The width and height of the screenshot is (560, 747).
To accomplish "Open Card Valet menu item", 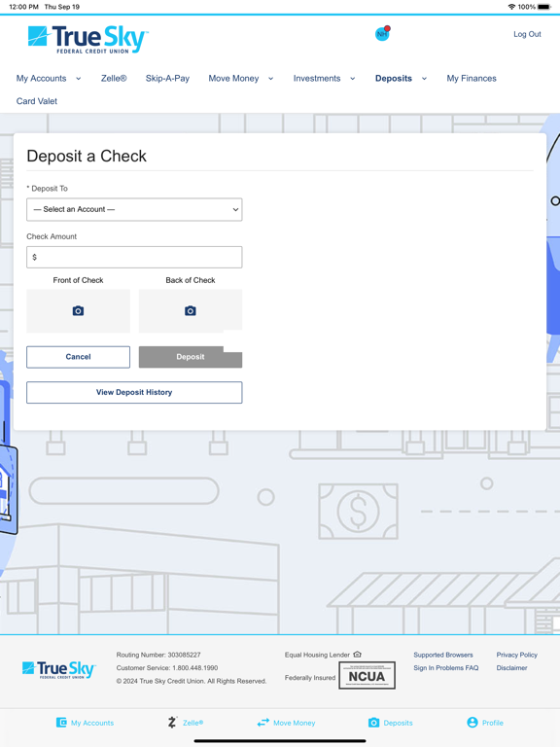I will pos(37,101).
